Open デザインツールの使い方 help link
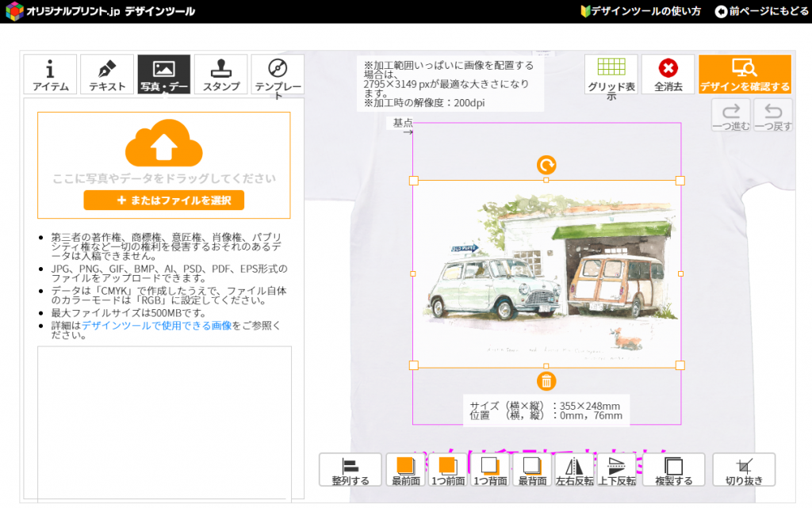The image size is (812, 508). pyautogui.click(x=641, y=11)
